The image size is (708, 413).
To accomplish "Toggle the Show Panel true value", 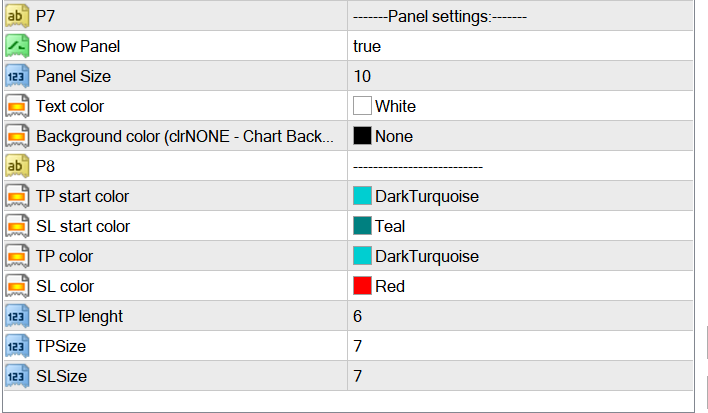I will pyautogui.click(x=520, y=46).
